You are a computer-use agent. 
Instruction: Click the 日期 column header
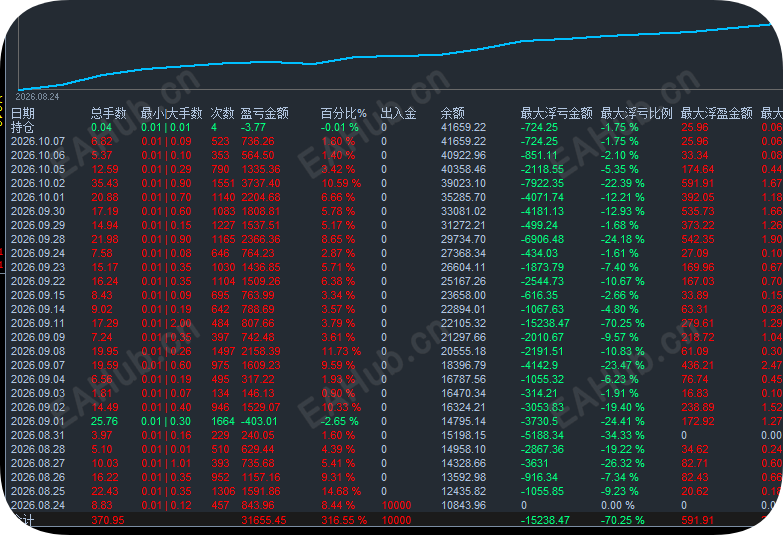22,113
